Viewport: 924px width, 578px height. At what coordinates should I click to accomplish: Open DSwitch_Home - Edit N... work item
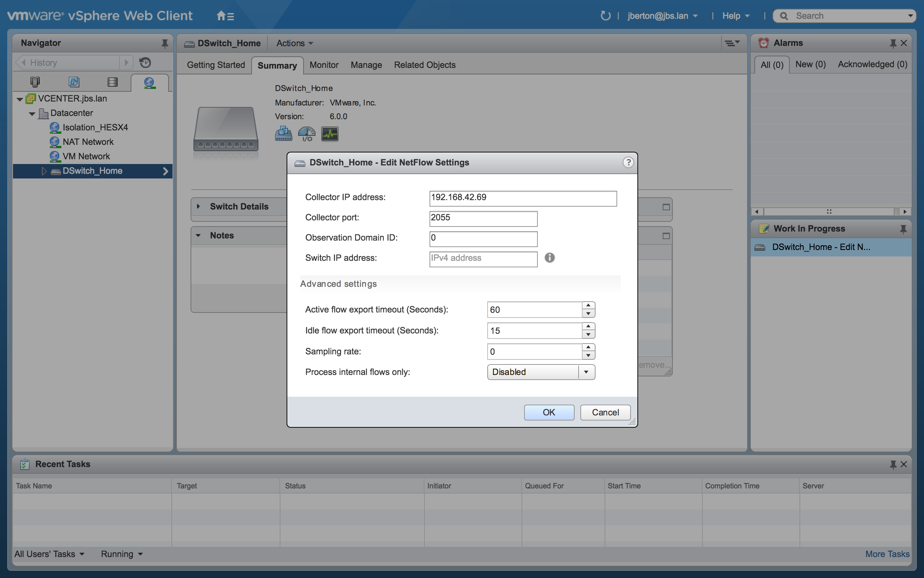(x=831, y=247)
